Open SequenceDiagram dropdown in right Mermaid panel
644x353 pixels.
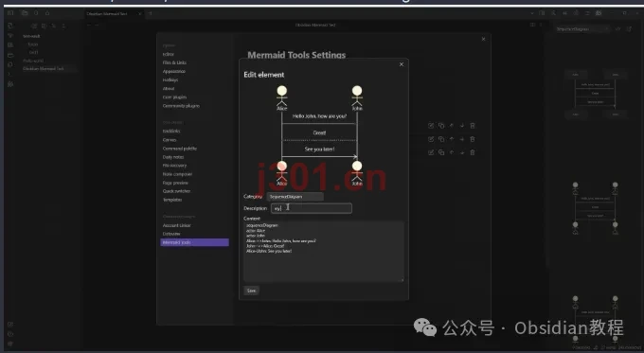[x=582, y=29]
